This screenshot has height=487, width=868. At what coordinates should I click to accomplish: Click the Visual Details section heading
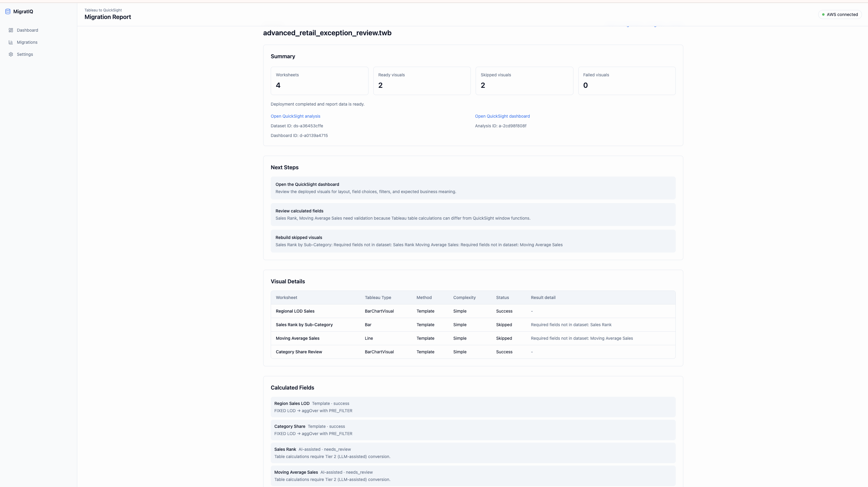[x=288, y=282]
